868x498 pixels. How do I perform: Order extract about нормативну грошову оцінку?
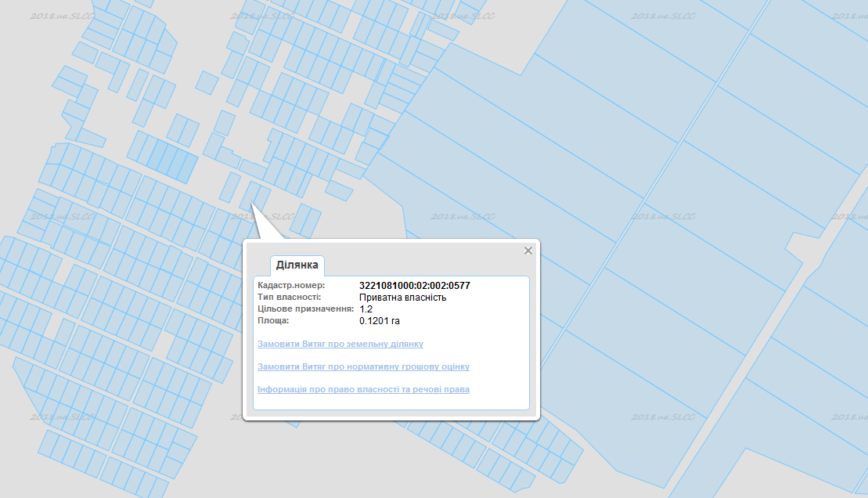point(363,366)
